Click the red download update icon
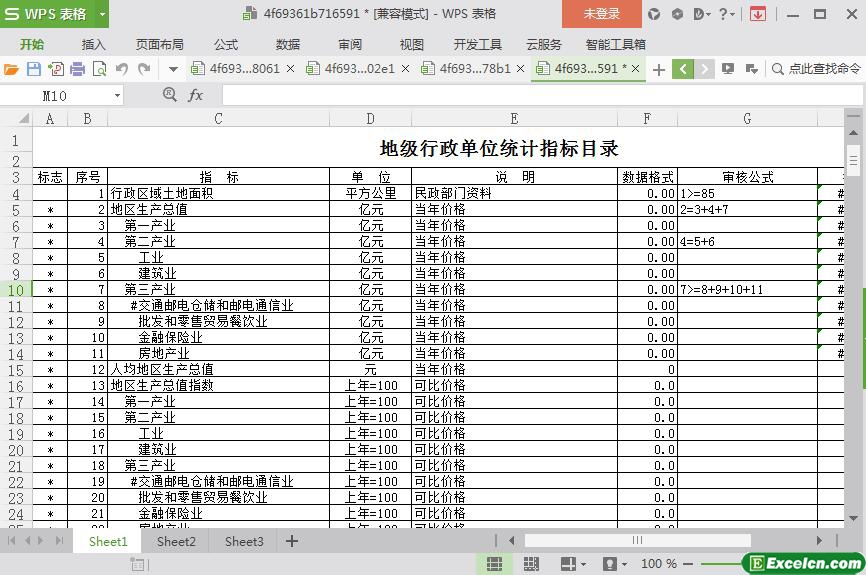This screenshot has width=866, height=575. (758, 14)
